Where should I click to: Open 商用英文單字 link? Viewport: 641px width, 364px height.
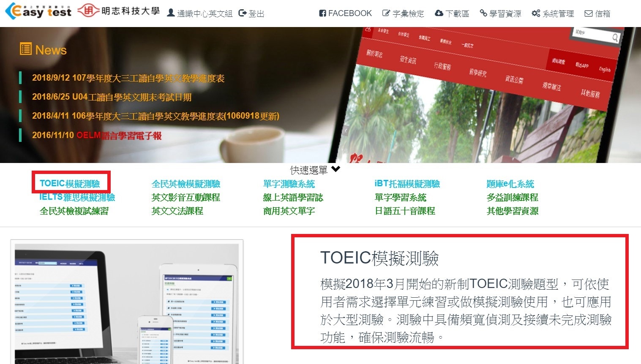tap(289, 211)
